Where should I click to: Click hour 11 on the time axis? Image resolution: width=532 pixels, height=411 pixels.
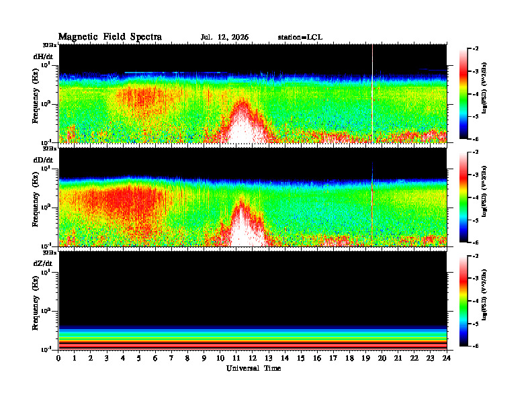236,358
